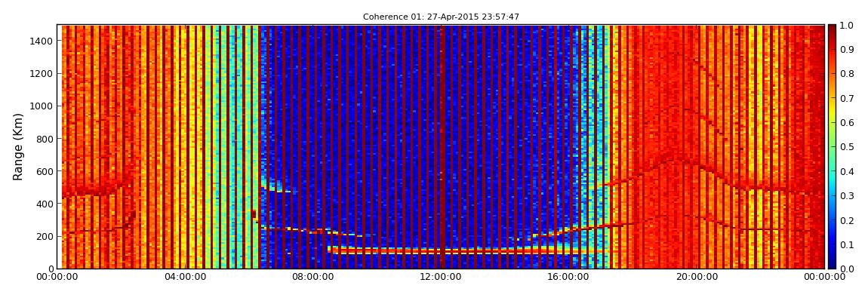The height and width of the screenshot is (307, 868).
Task: Click the coherence color scale bar
Action: point(832,146)
